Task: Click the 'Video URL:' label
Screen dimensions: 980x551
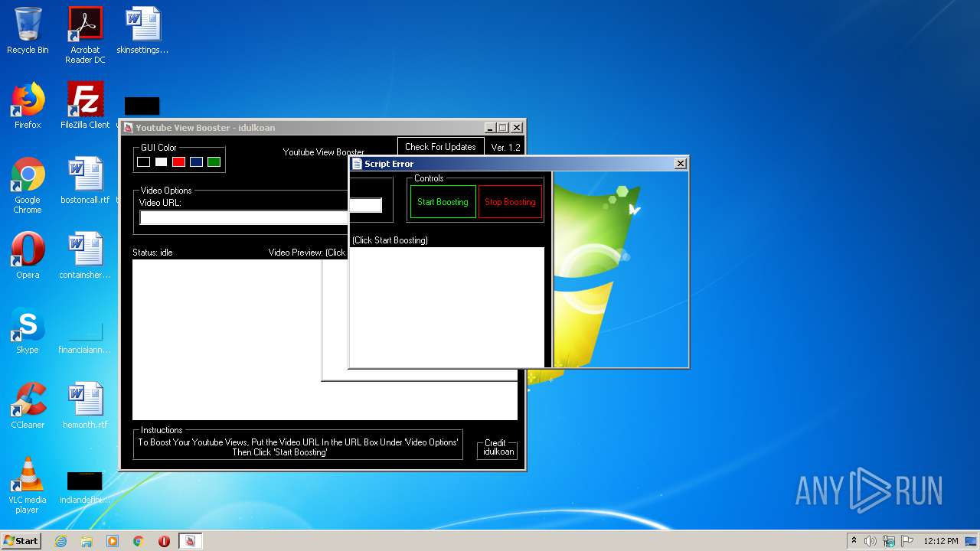Action: point(160,203)
